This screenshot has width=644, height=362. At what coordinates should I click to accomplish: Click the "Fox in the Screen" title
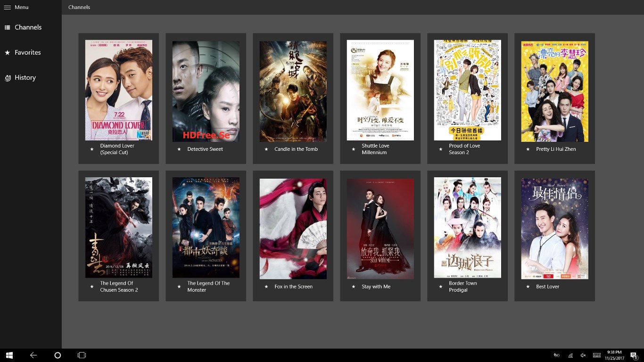point(293,287)
